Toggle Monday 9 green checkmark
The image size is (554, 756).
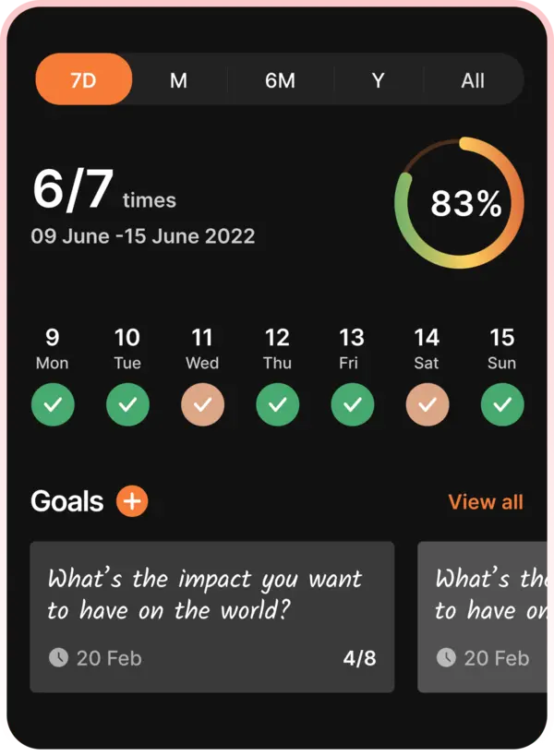coord(53,404)
